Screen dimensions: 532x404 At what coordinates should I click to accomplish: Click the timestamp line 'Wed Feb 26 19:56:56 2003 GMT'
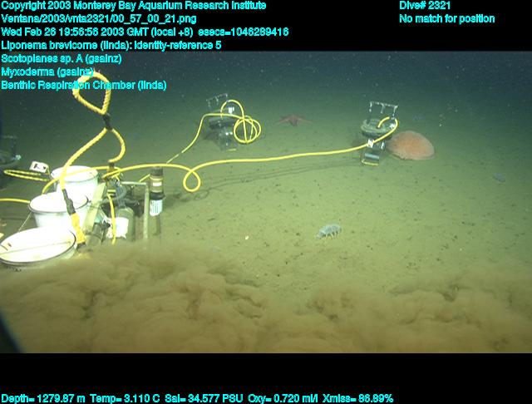pyautogui.click(x=74, y=32)
